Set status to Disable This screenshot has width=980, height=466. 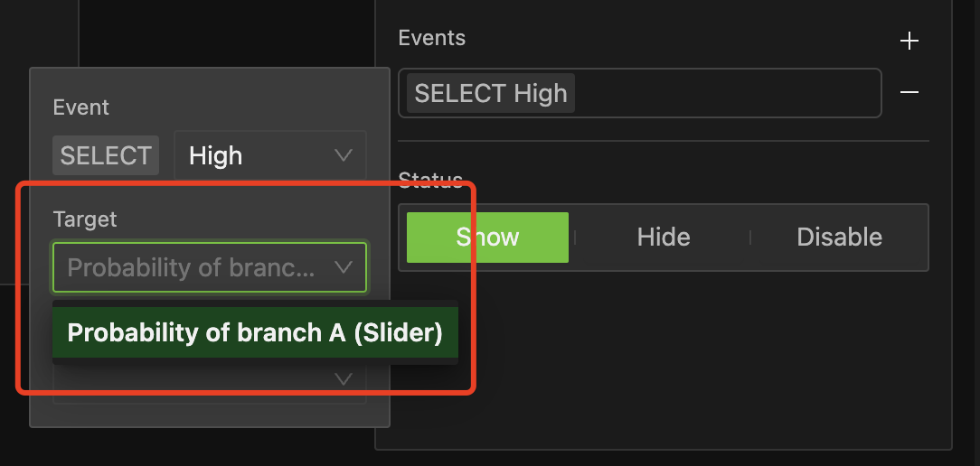coord(839,238)
